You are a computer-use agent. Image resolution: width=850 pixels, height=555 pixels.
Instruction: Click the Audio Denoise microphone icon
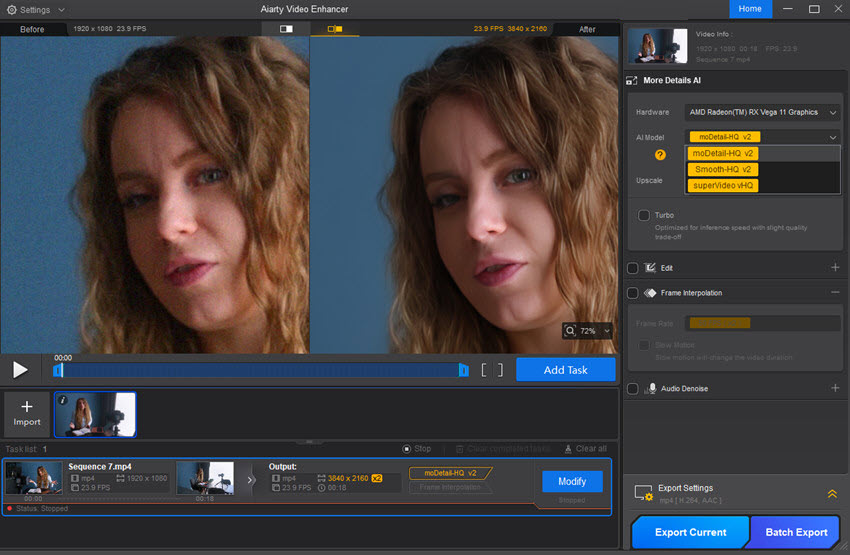[651, 389]
